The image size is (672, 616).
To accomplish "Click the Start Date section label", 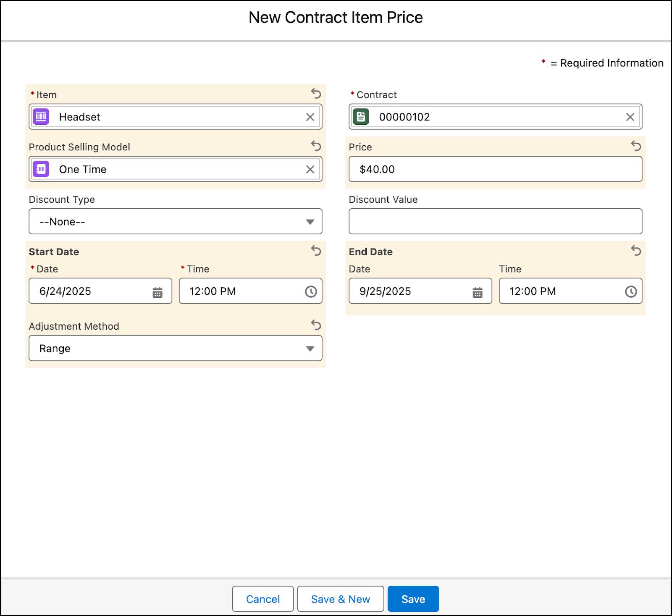I will point(54,252).
